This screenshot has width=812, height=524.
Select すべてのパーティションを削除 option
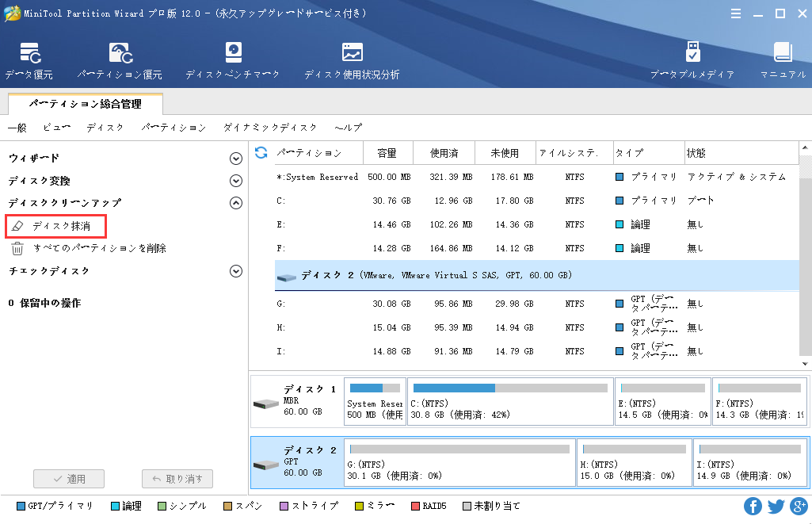(100, 249)
